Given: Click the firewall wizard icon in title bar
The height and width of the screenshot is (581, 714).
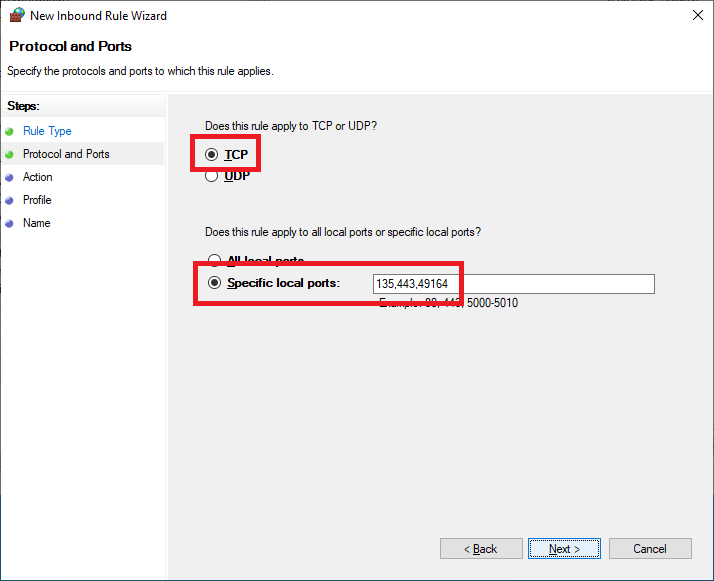Looking at the screenshot, I should (x=16, y=16).
